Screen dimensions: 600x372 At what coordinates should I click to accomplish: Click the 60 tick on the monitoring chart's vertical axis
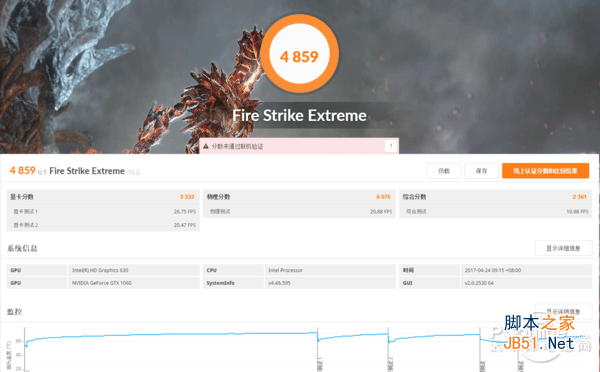pos(18,341)
